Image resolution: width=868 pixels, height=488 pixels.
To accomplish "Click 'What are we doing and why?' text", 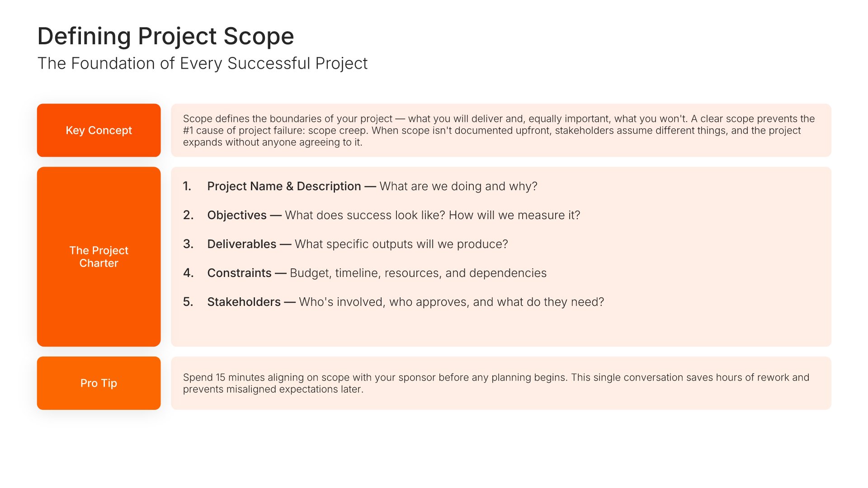I will (458, 186).
